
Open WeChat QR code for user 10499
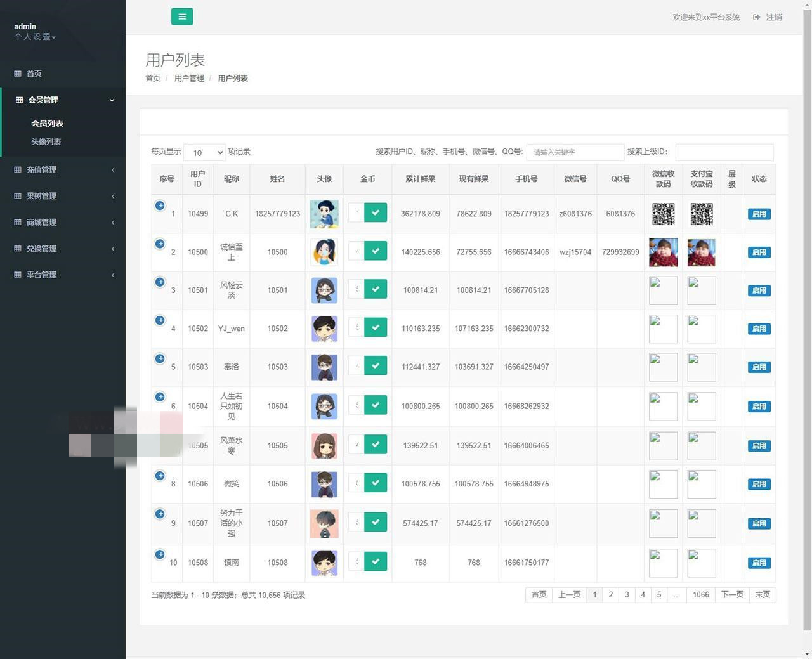point(663,214)
